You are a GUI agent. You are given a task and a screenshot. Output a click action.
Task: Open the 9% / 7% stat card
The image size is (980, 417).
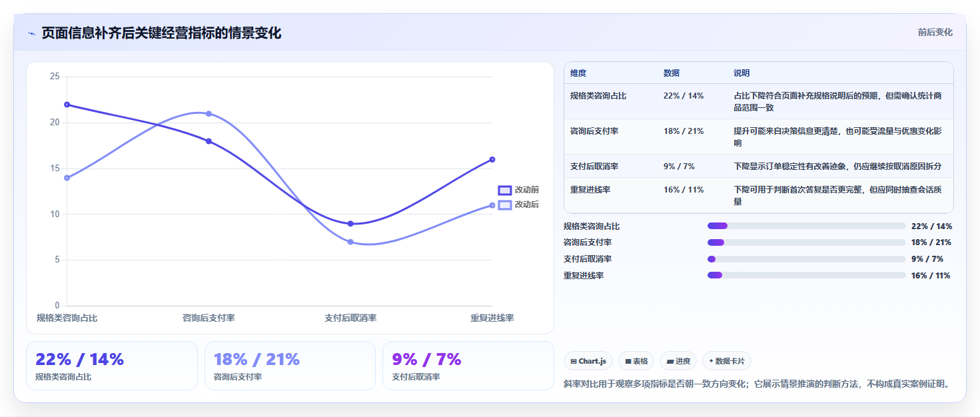pos(468,366)
